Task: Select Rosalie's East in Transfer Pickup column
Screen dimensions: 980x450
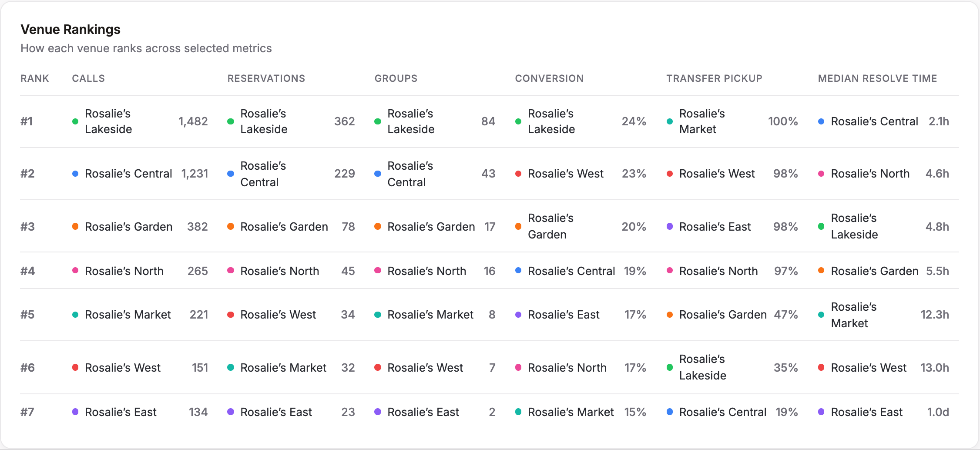Action: point(715,227)
